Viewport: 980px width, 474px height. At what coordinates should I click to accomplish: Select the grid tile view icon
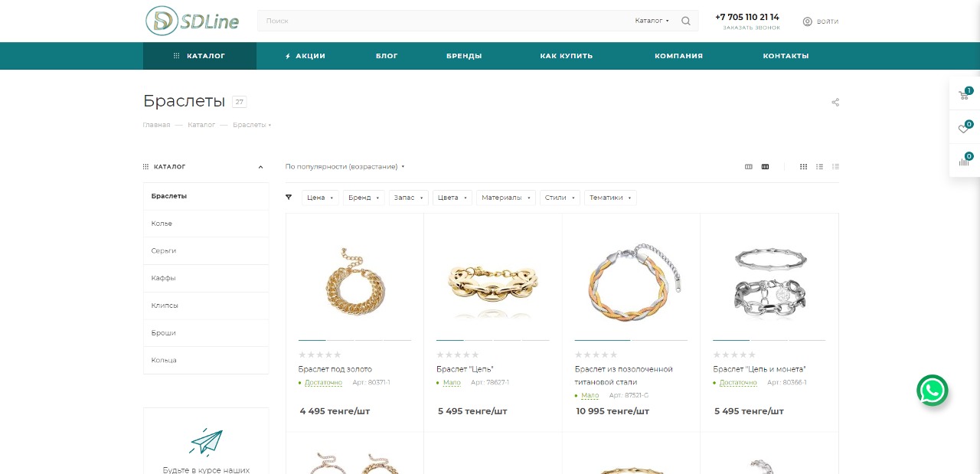803,166
